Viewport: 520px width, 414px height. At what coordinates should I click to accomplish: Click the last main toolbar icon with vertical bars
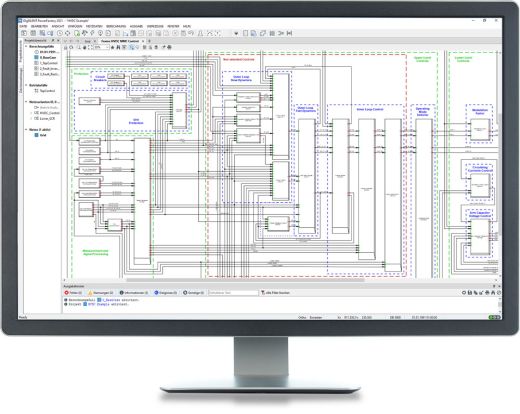(x=289, y=33)
